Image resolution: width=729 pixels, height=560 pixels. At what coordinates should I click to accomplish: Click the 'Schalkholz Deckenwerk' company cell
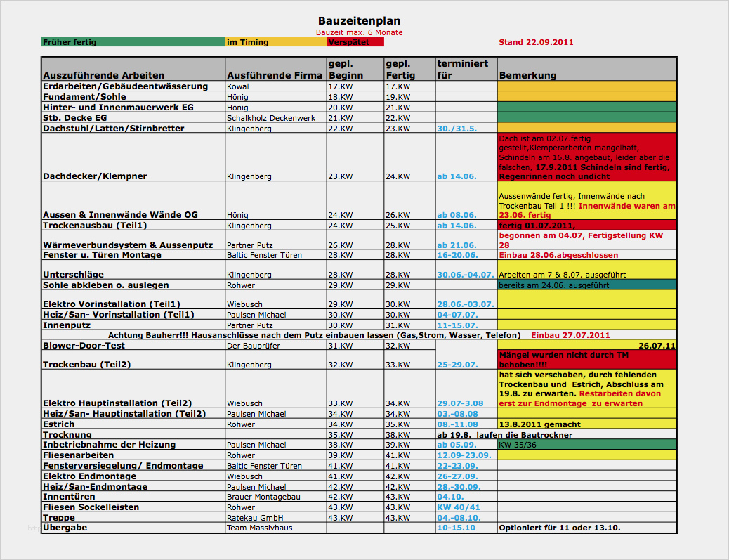(x=276, y=117)
